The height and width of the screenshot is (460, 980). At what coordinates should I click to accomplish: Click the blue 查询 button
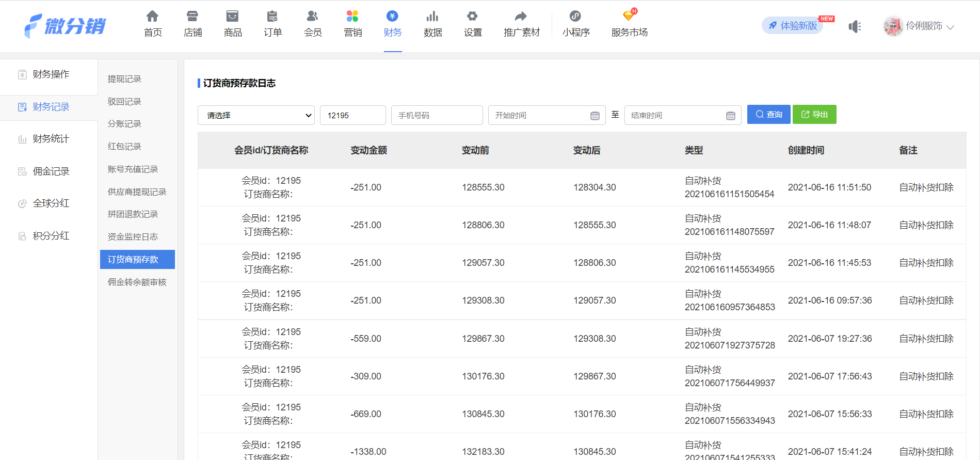click(768, 115)
